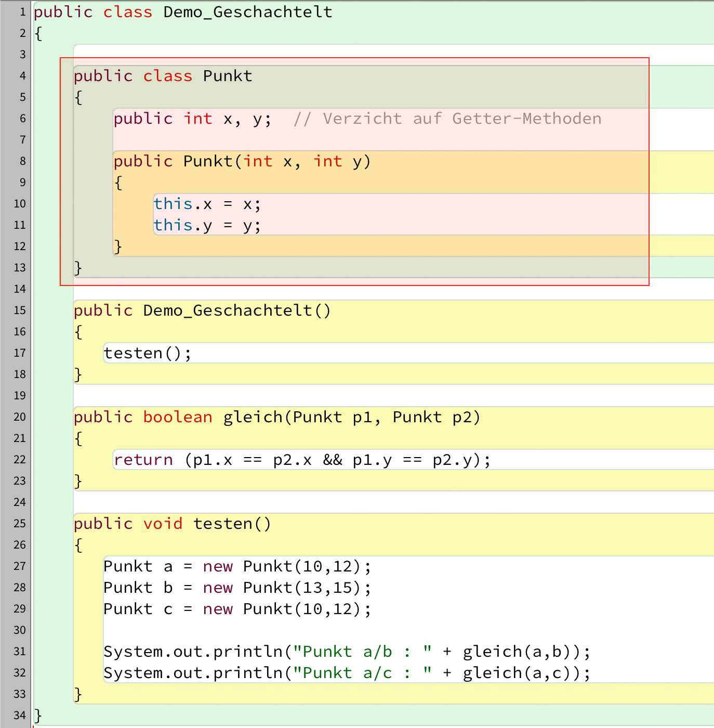Click line number 4 in the gutter
This screenshot has height=728, width=714.
coord(22,76)
